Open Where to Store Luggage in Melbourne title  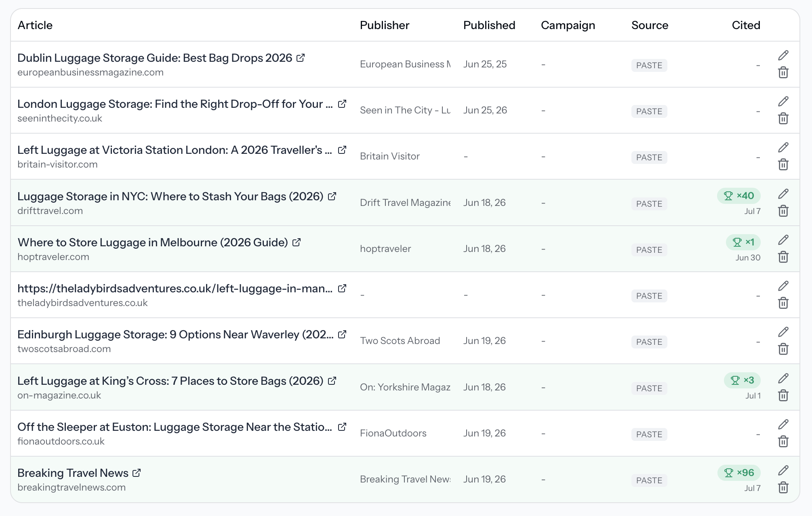coord(153,242)
